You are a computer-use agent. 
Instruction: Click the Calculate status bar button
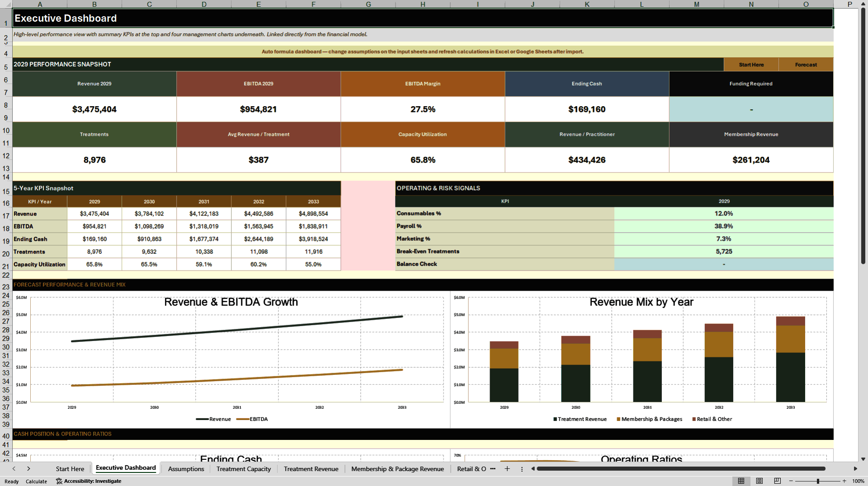pos(36,481)
